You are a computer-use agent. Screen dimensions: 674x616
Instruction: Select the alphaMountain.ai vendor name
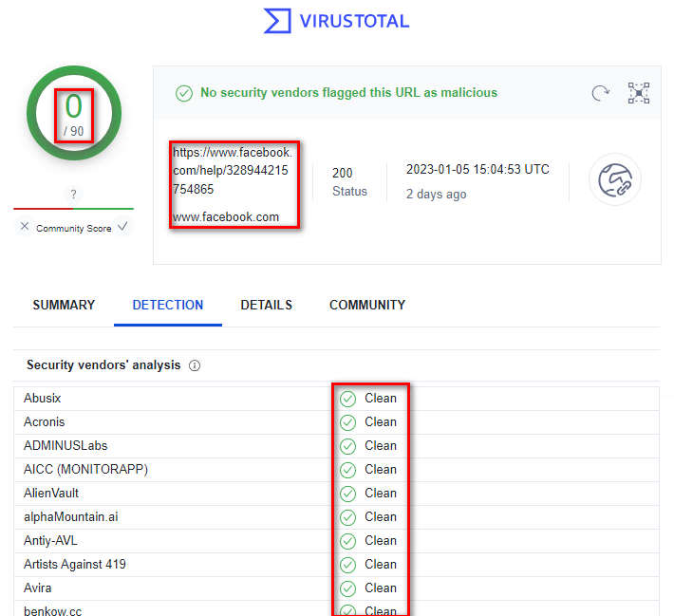tap(71, 516)
